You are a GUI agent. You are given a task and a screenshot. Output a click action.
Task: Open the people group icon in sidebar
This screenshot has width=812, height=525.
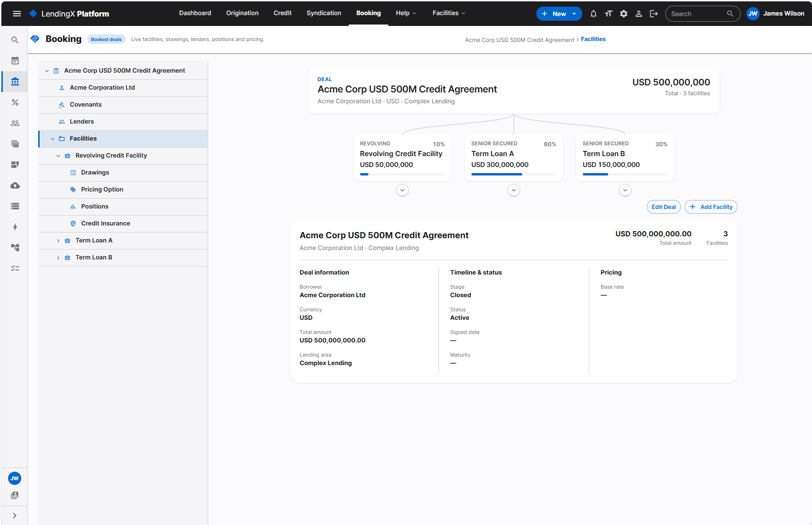pos(15,123)
